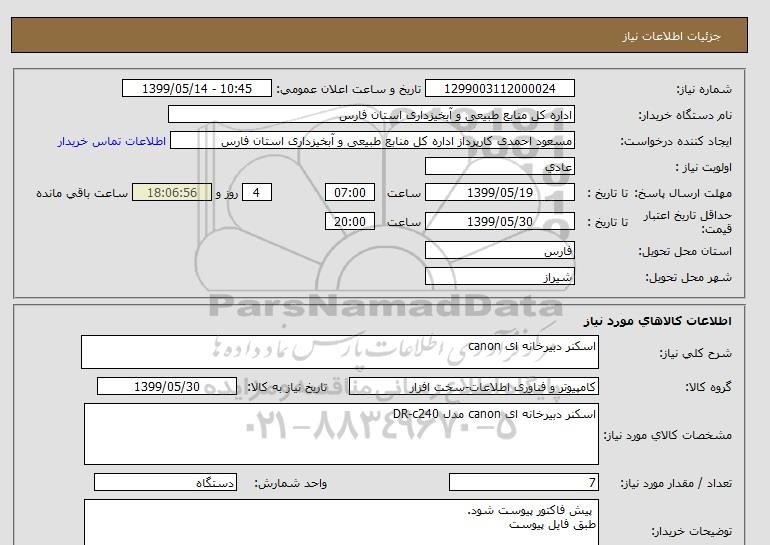Click the request creator field with مسعود احمدی
This screenshot has height=545, width=770.
click(x=372, y=141)
